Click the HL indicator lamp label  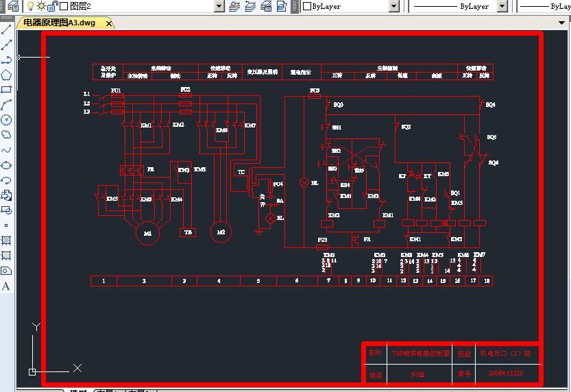315,183
